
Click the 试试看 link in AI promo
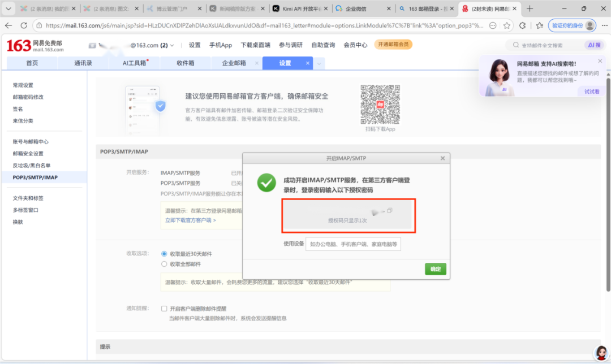(592, 92)
